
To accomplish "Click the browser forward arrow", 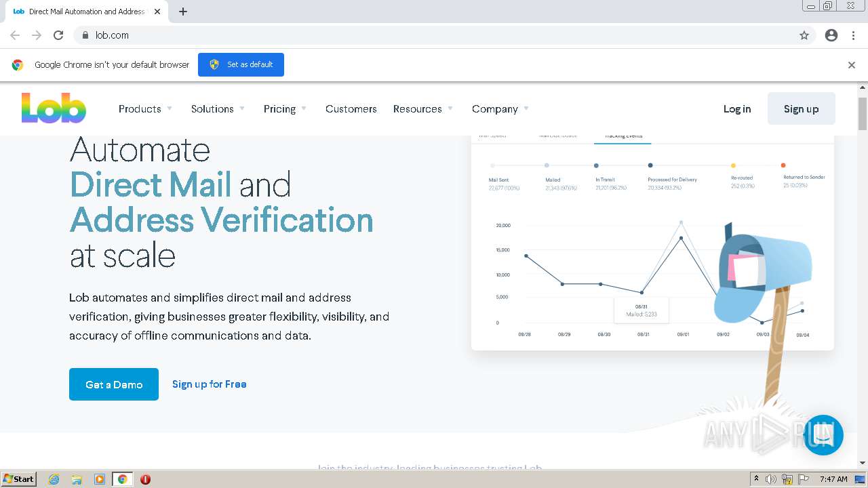I will click(x=37, y=35).
